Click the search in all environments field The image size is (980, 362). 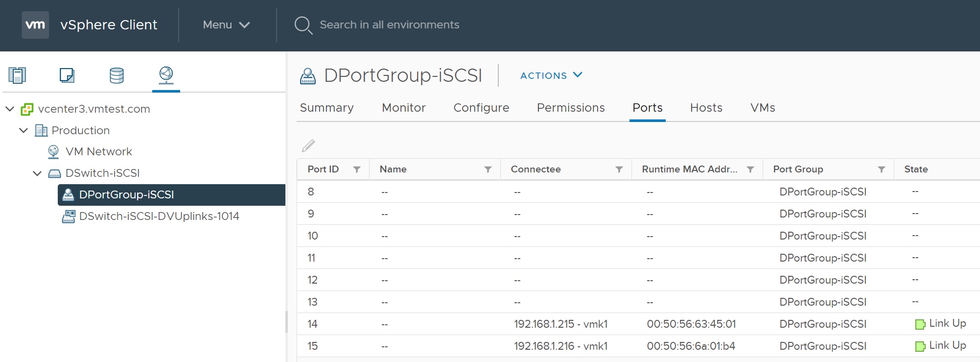389,25
